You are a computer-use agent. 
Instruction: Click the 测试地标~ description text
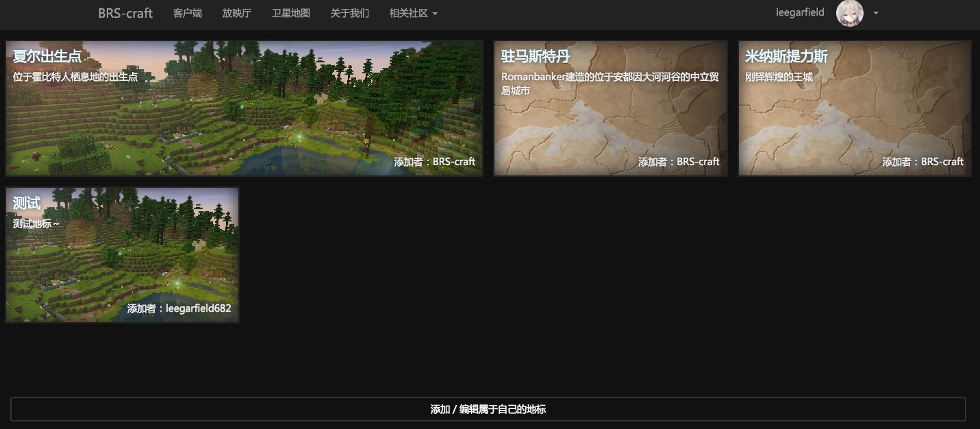point(36,223)
